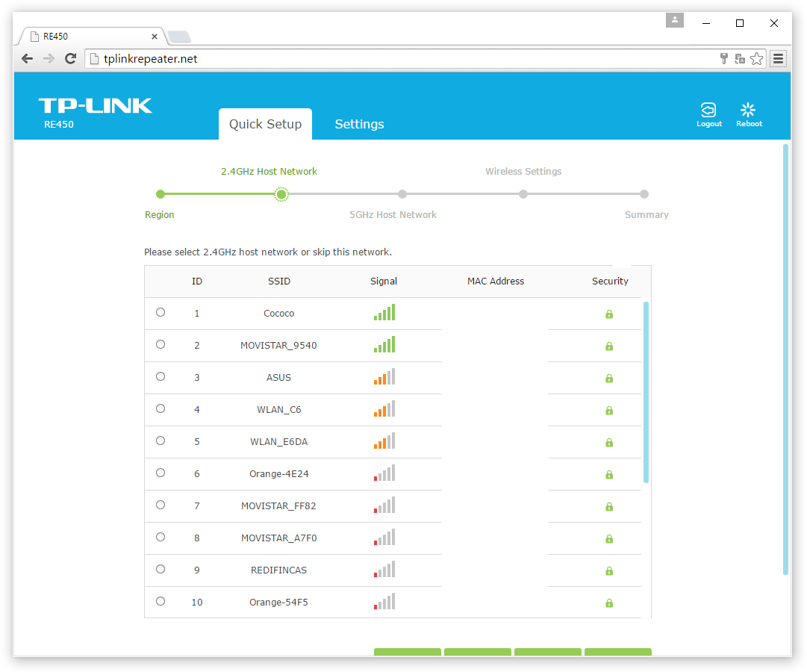Screen dimensions: 807x672
Task: Click the signal bars icon for Cococo
Action: point(384,312)
